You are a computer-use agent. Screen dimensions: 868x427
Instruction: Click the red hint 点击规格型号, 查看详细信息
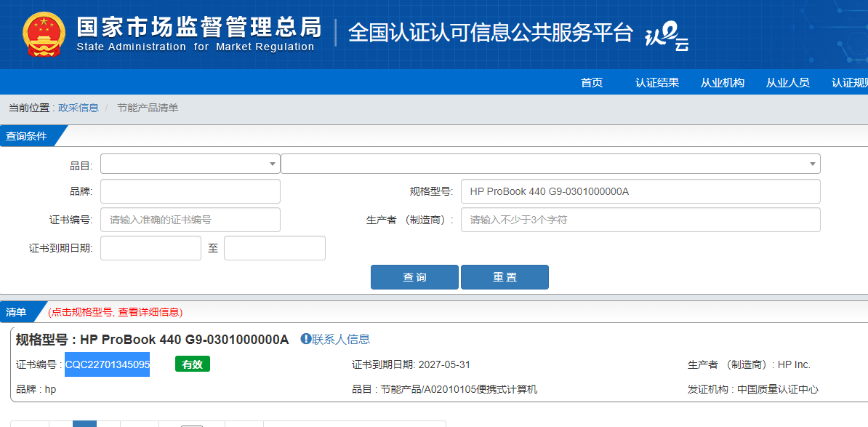(116, 312)
